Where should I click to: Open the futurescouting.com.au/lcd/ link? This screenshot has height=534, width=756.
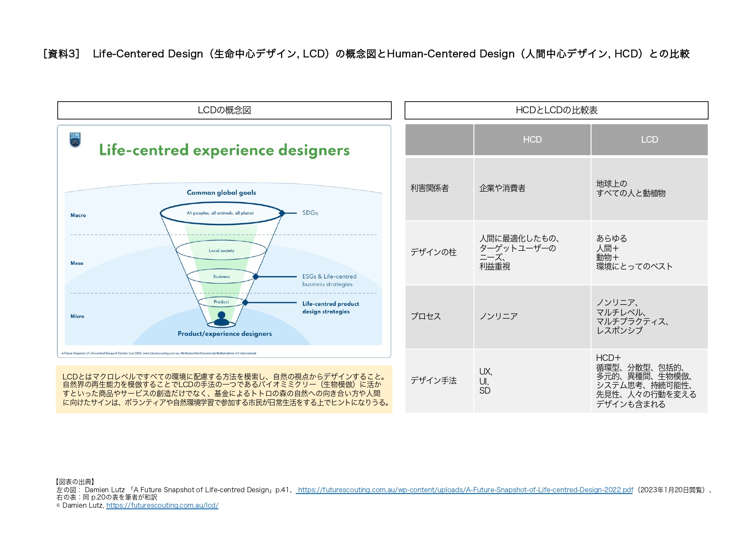(162, 505)
